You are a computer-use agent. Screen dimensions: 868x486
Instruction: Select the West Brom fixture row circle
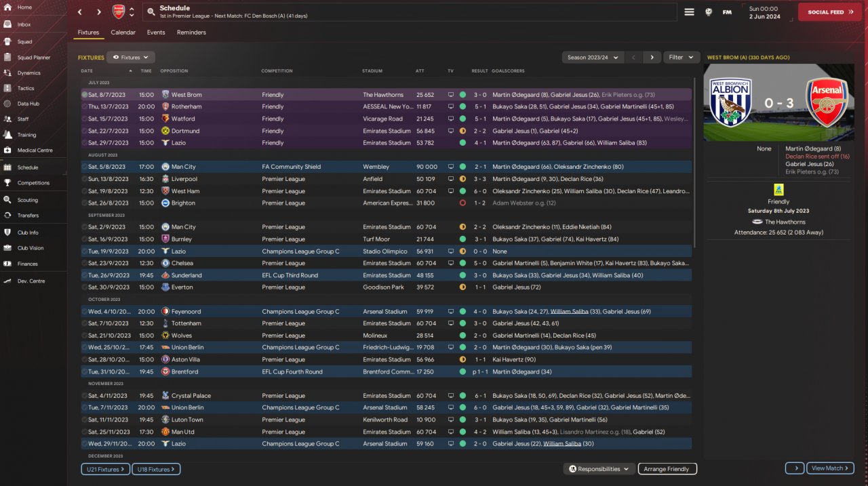85,95
